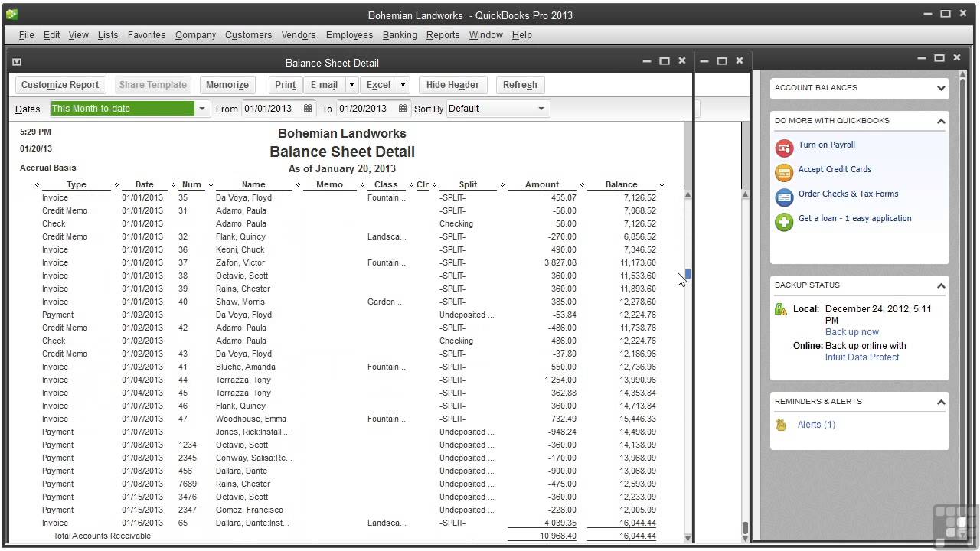This screenshot has height=551, width=980.
Task: Click the To date field 01/20/2013
Action: (367, 109)
